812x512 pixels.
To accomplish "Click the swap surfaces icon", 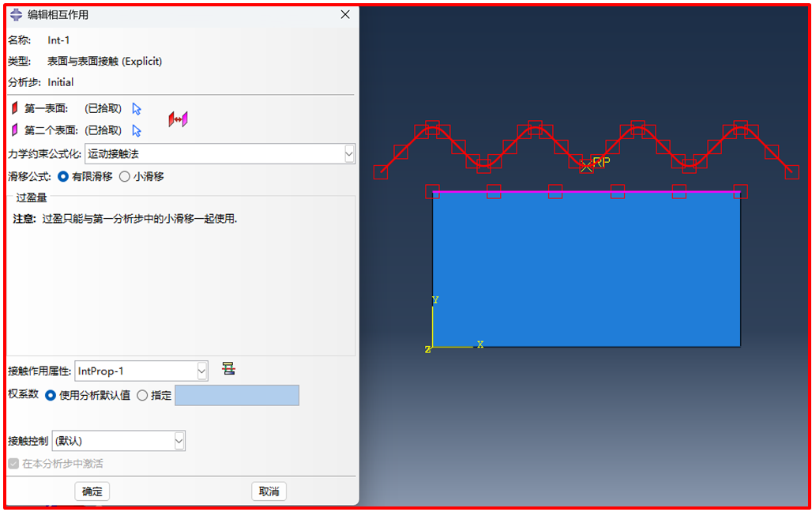I will click(178, 119).
